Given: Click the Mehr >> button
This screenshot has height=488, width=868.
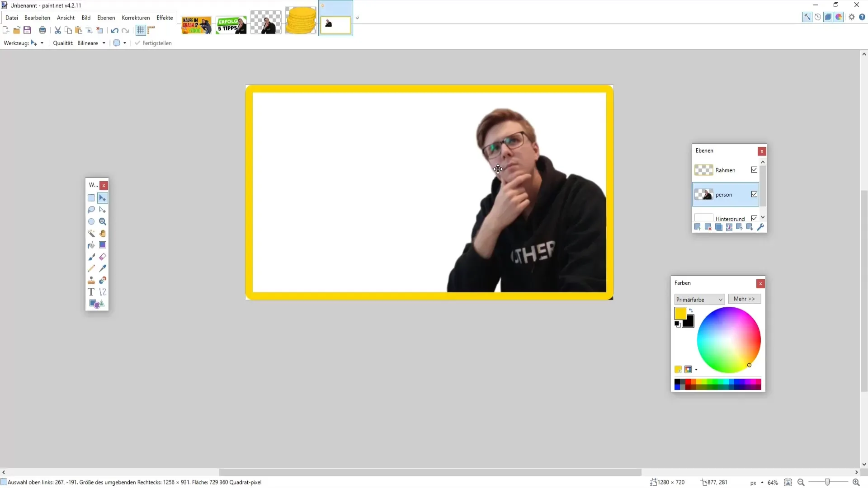Looking at the screenshot, I should [x=744, y=299].
